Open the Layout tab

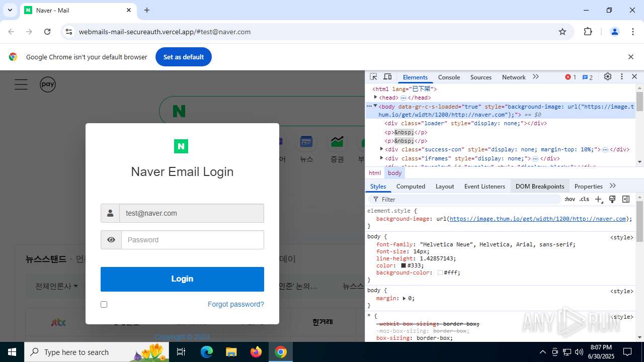coord(445,186)
